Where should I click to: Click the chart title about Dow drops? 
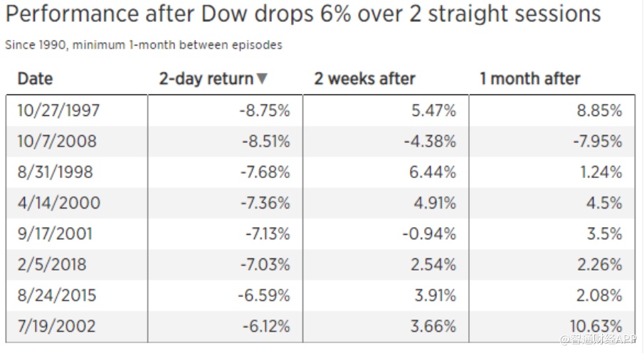pos(303,14)
